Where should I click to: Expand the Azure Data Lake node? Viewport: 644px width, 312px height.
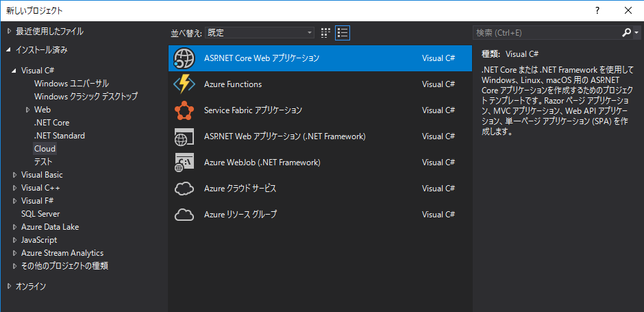(15, 227)
